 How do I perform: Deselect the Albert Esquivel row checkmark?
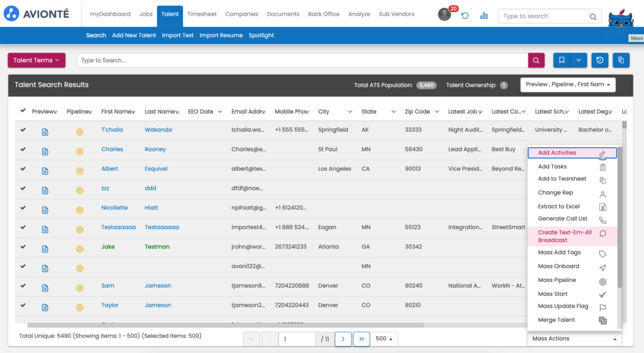point(23,169)
